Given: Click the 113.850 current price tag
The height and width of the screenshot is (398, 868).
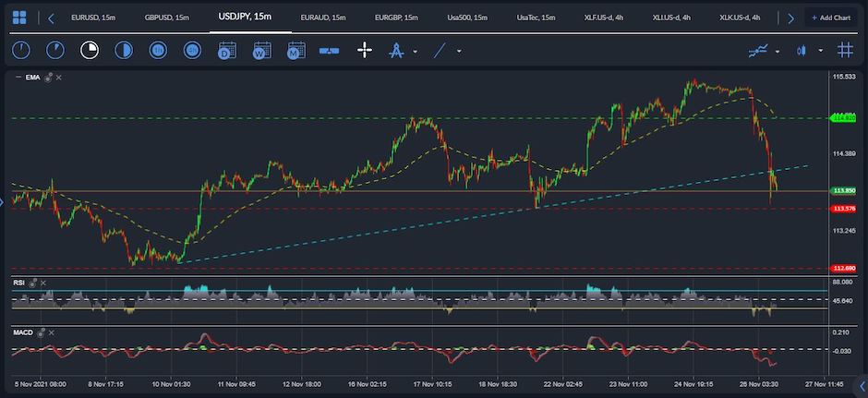Looking at the screenshot, I should point(844,191).
